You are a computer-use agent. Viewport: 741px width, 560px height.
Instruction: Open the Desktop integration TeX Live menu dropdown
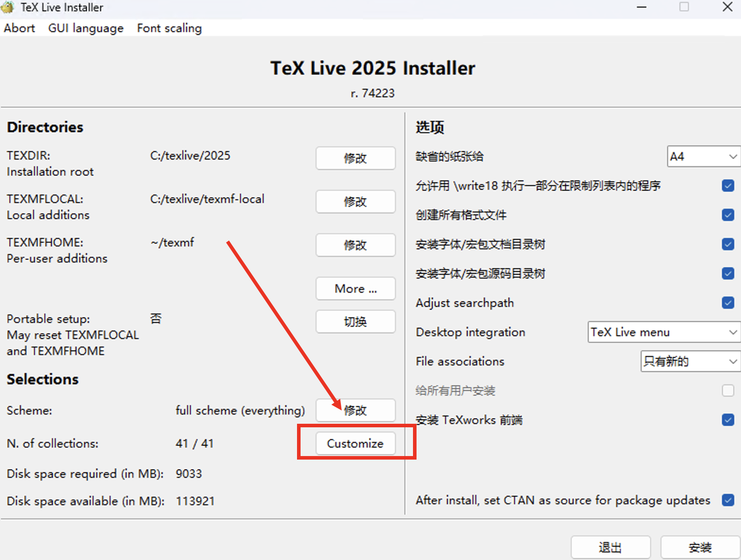click(x=664, y=332)
